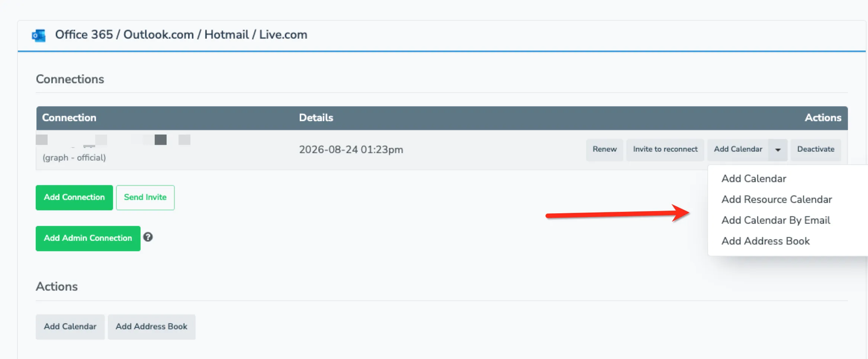The width and height of the screenshot is (868, 359).
Task: Click the Actions section heading
Action: click(57, 287)
